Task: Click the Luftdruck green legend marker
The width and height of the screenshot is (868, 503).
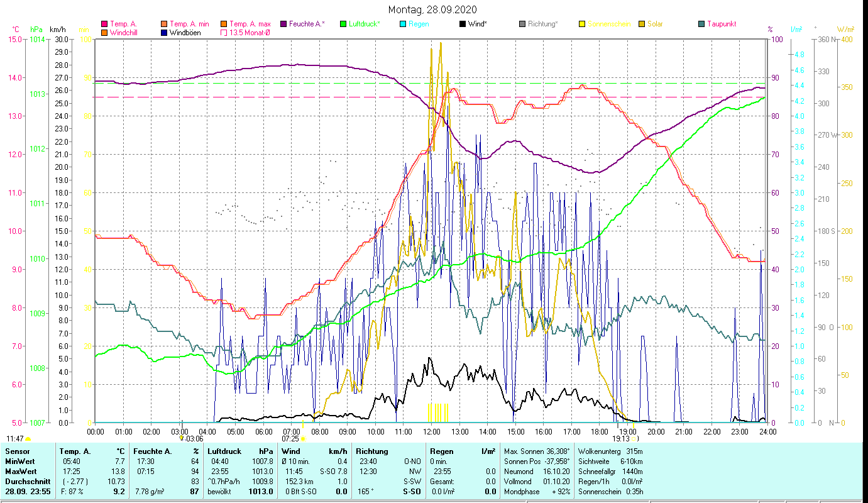Action: pos(343,24)
